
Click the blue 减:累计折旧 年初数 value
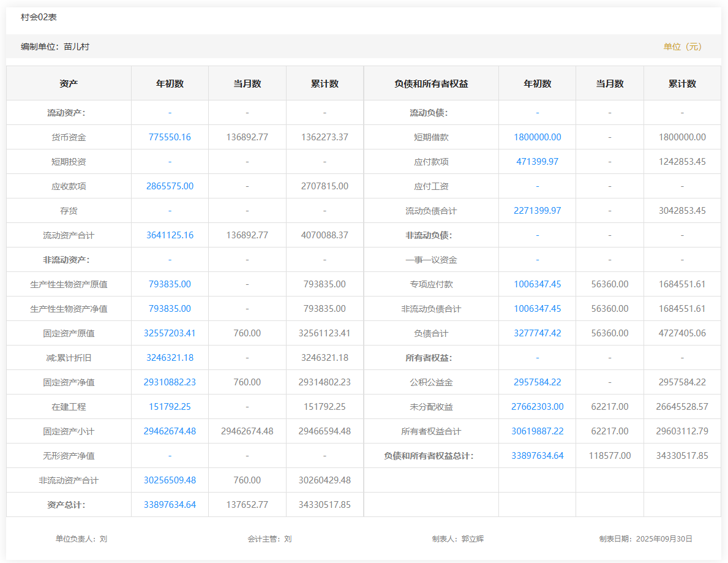click(x=170, y=358)
